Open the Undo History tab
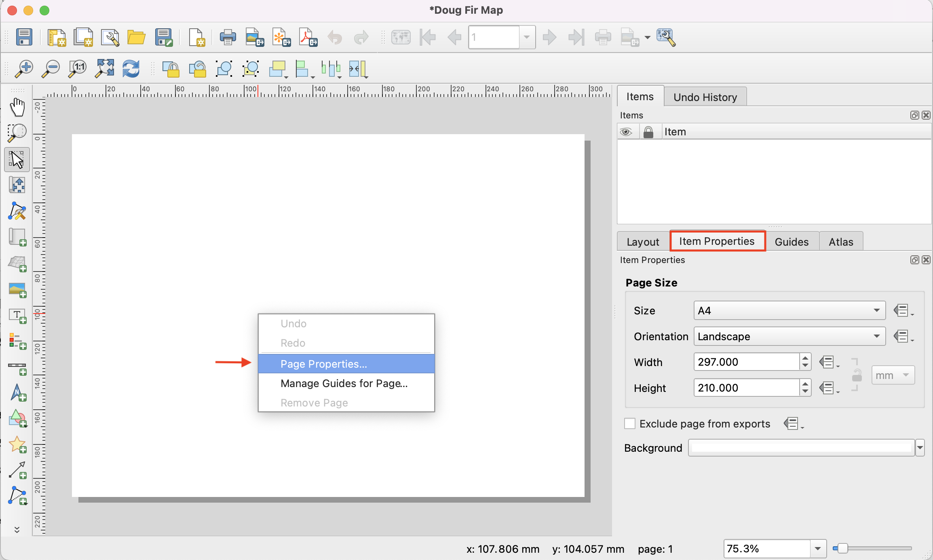Image resolution: width=933 pixels, height=560 pixels. click(x=705, y=97)
